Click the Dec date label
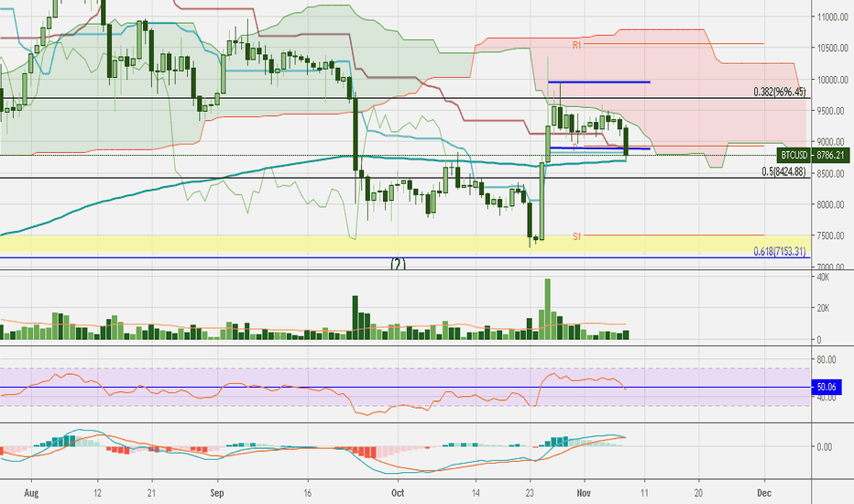Screen dimensions: 854x504 tap(764, 493)
